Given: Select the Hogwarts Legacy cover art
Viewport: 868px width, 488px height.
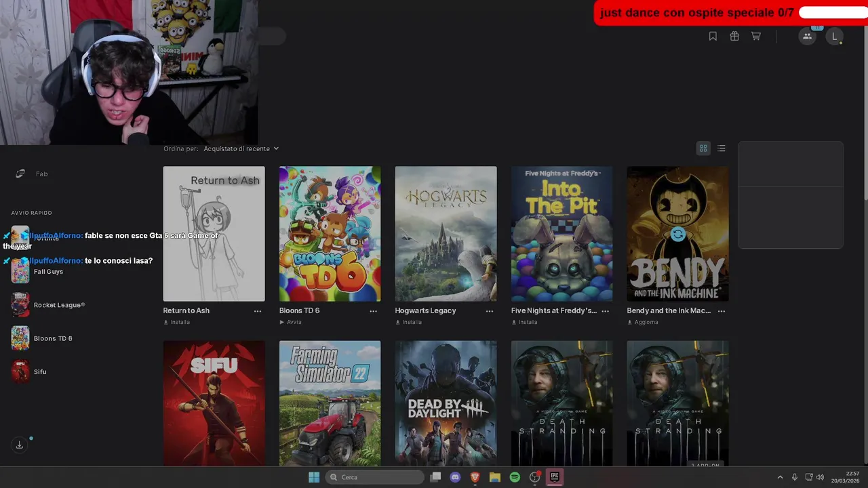Looking at the screenshot, I should [446, 234].
